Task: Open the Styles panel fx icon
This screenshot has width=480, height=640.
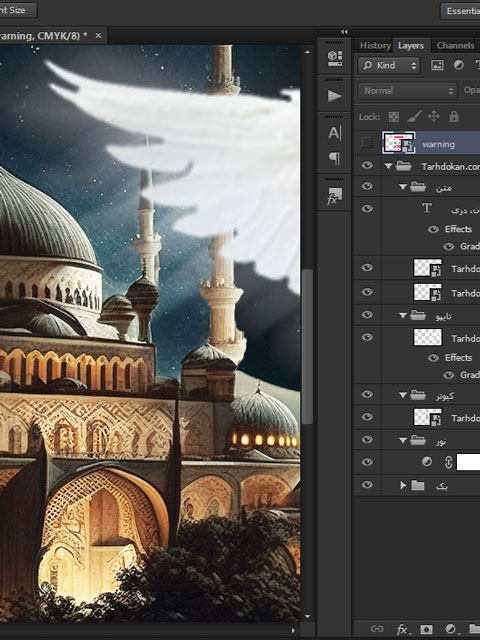Action: [x=334, y=196]
